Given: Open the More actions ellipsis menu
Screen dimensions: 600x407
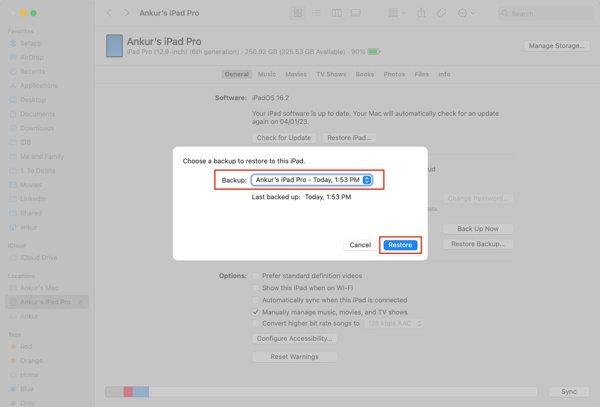Looking at the screenshot, I should (466, 13).
